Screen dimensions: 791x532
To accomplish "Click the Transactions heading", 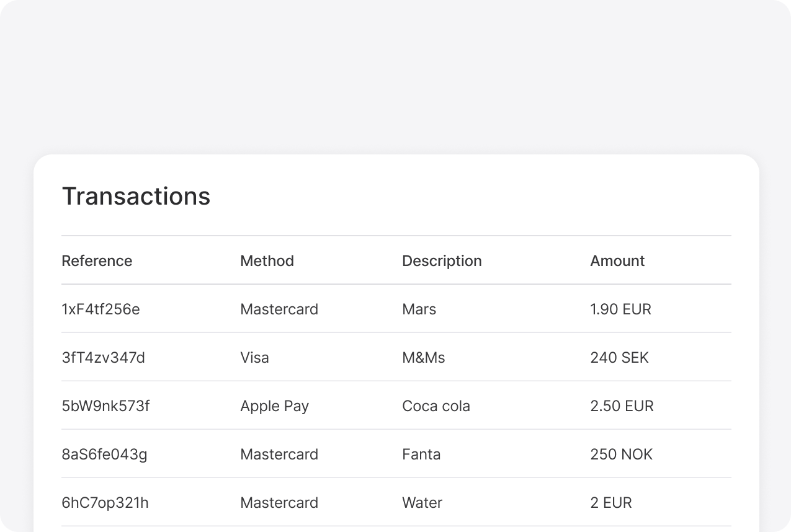I will pyautogui.click(x=136, y=197).
